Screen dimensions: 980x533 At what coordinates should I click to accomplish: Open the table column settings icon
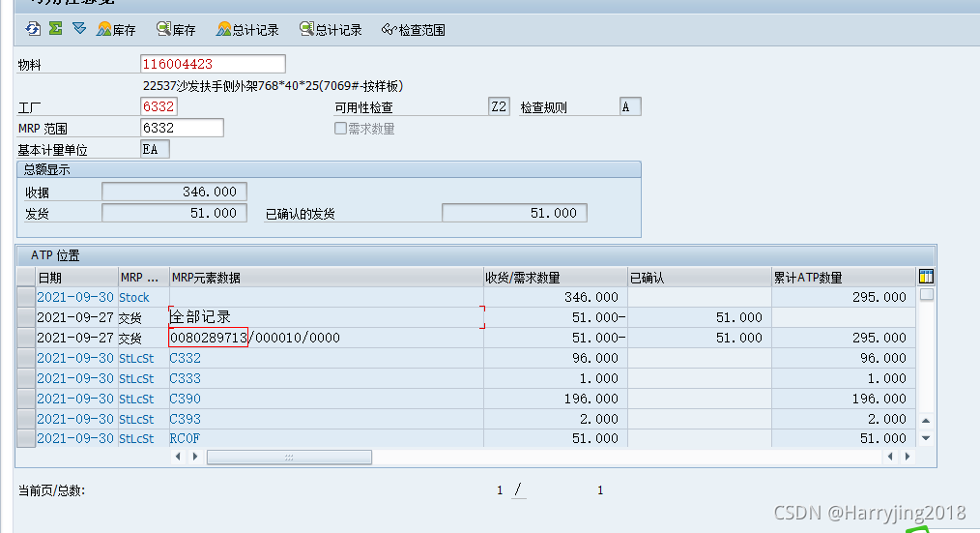pos(926,277)
